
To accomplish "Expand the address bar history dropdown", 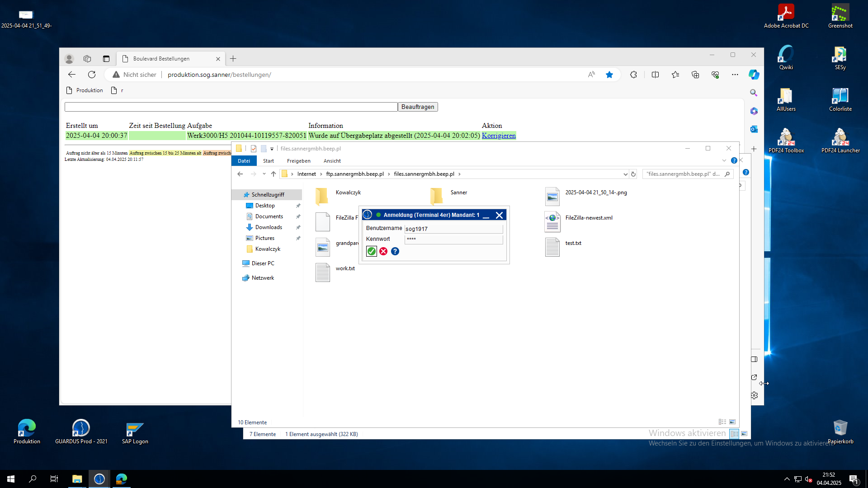I will (x=625, y=174).
